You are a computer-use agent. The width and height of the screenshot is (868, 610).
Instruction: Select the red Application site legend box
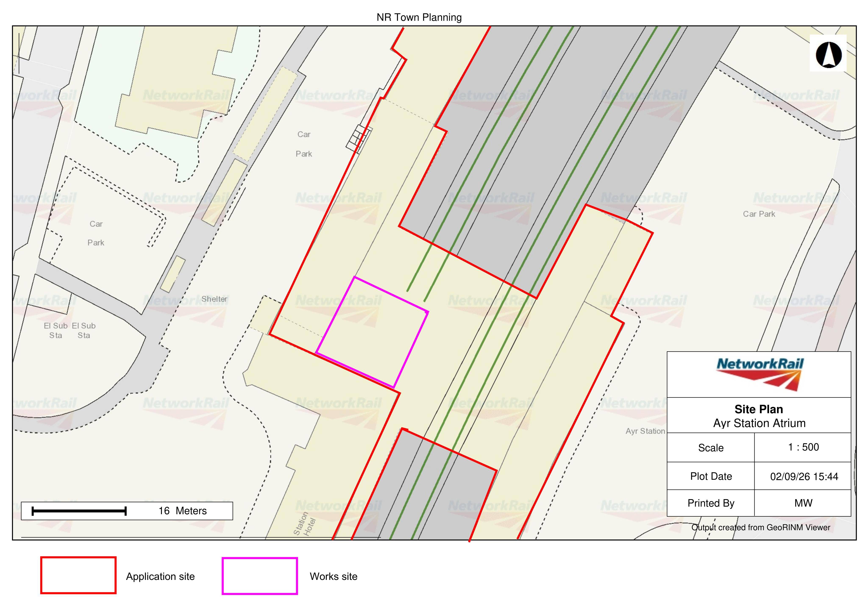pyautogui.click(x=78, y=575)
